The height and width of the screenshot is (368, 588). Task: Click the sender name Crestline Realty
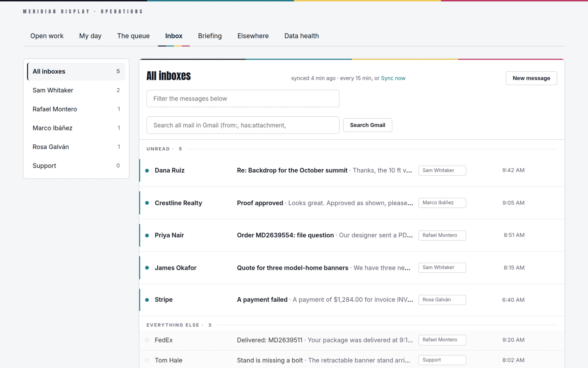click(x=178, y=203)
